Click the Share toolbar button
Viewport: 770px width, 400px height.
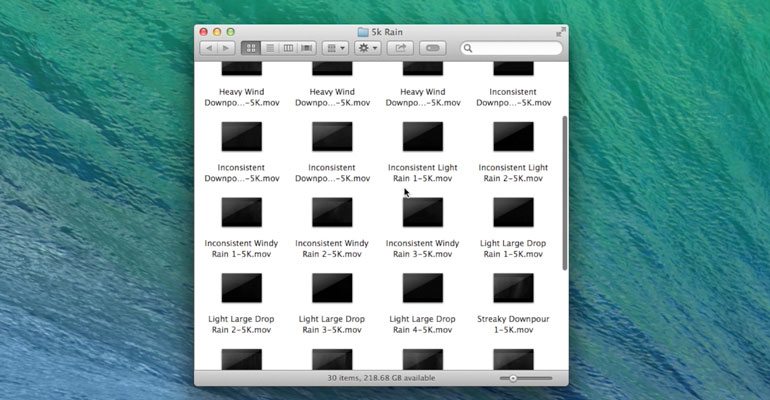(x=400, y=48)
